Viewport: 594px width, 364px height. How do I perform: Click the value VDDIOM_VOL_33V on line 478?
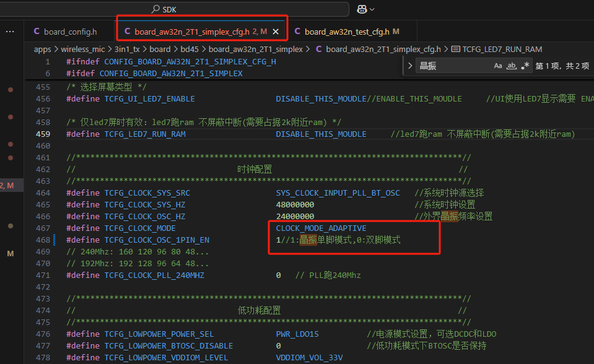coord(310,358)
